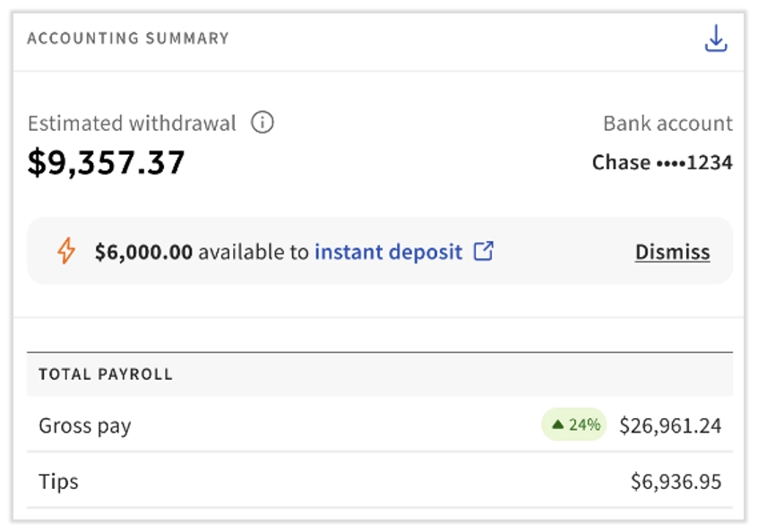Click the Total Payroll section header
This screenshot has height=532, width=758.
pyautogui.click(x=106, y=374)
